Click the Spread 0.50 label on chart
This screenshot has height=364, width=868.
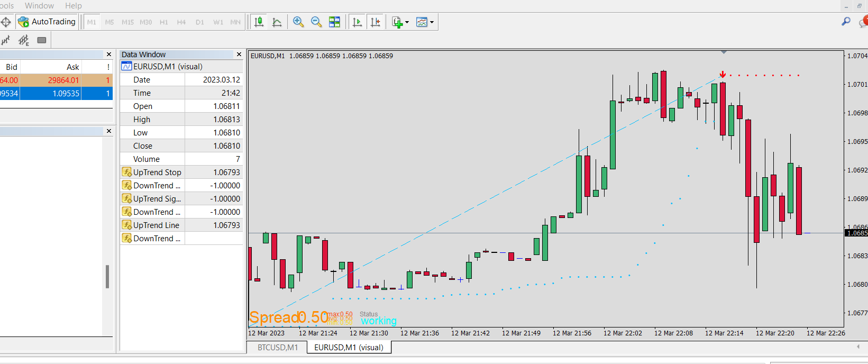pos(289,317)
